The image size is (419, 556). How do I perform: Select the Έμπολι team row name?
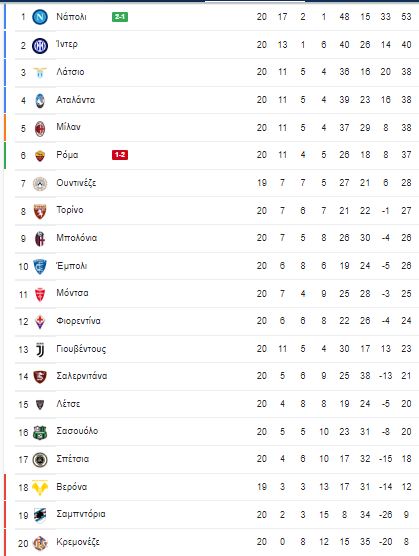click(72, 266)
